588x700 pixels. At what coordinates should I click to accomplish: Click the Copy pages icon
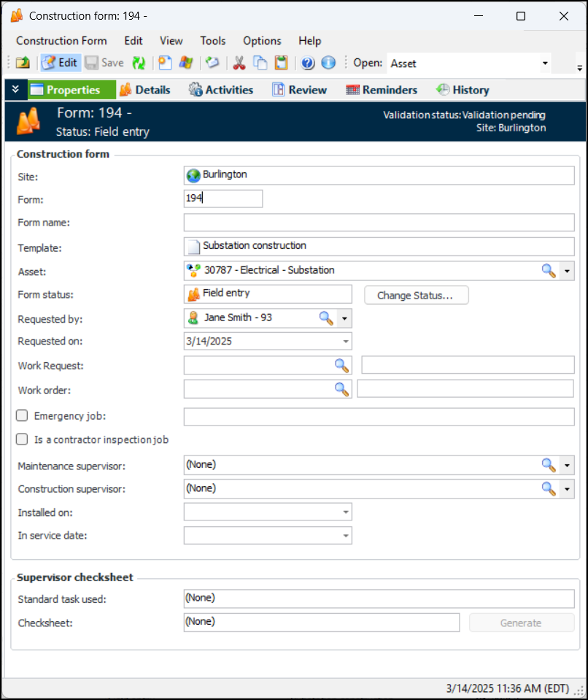pos(260,63)
